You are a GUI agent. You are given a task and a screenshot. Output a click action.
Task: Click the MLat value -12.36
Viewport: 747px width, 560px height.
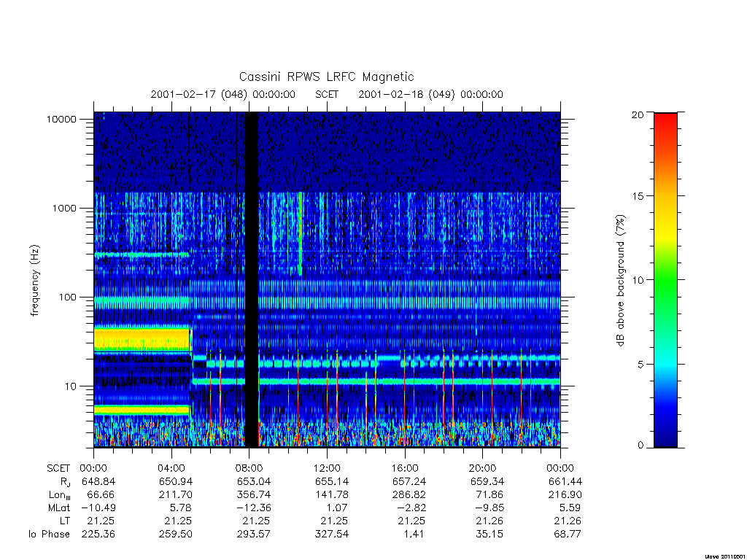pos(253,508)
